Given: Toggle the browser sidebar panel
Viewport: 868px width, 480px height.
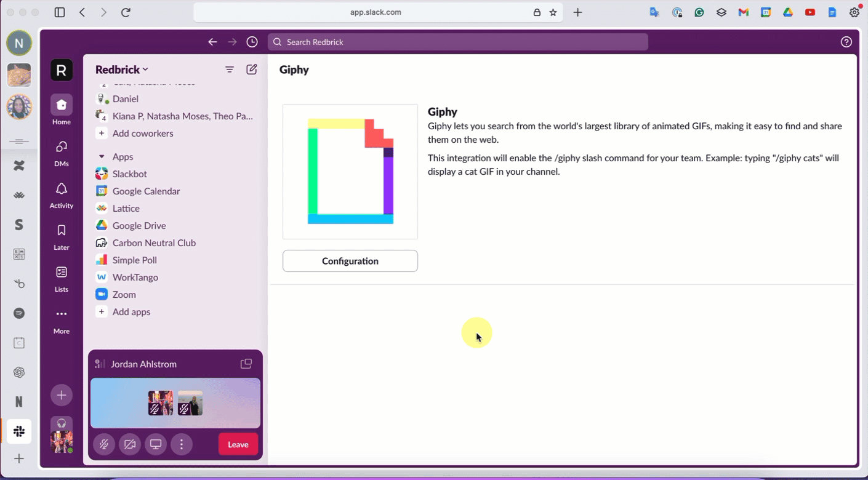Looking at the screenshot, I should [x=60, y=12].
